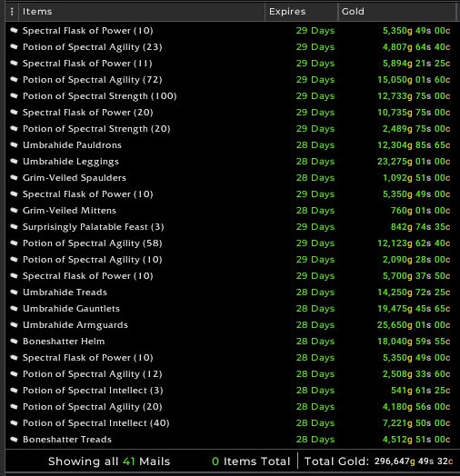The image size is (460, 476).
Task: Select Potion of Spectral Intellect (40) mail
Action: (231, 423)
